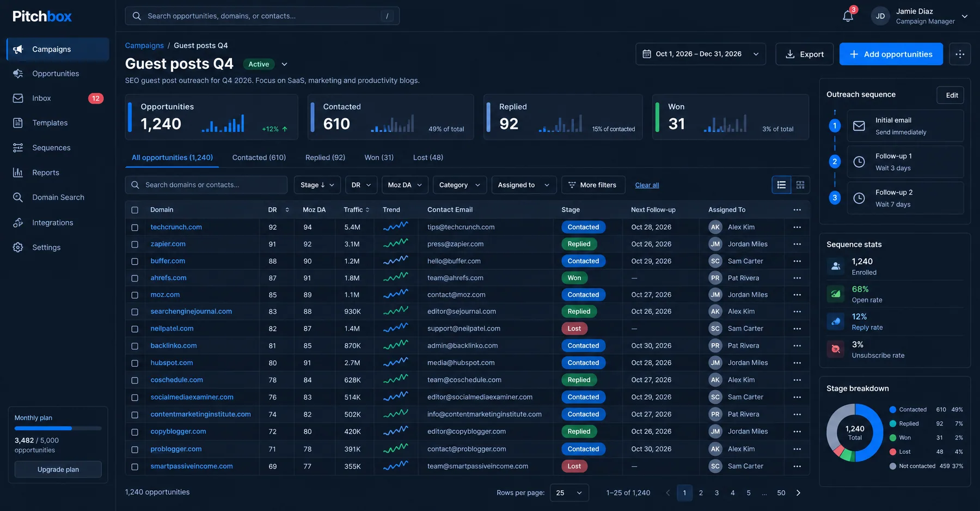980x511 pixels.
Task: Click the Upgrade plan button
Action: point(58,470)
